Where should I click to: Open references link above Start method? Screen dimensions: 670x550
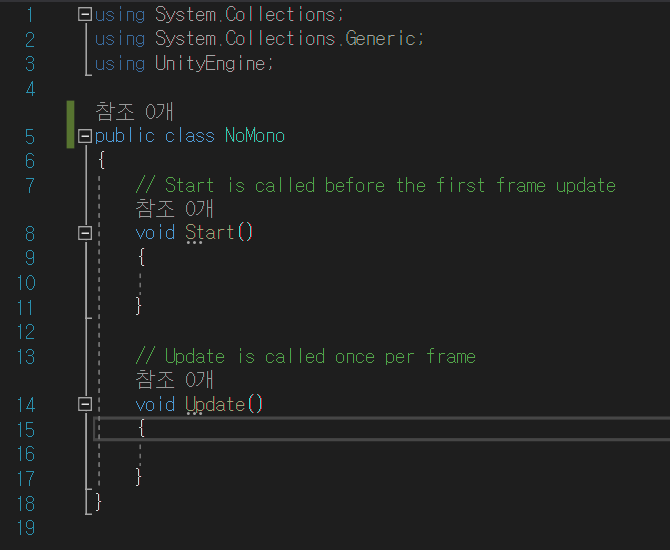pos(174,209)
